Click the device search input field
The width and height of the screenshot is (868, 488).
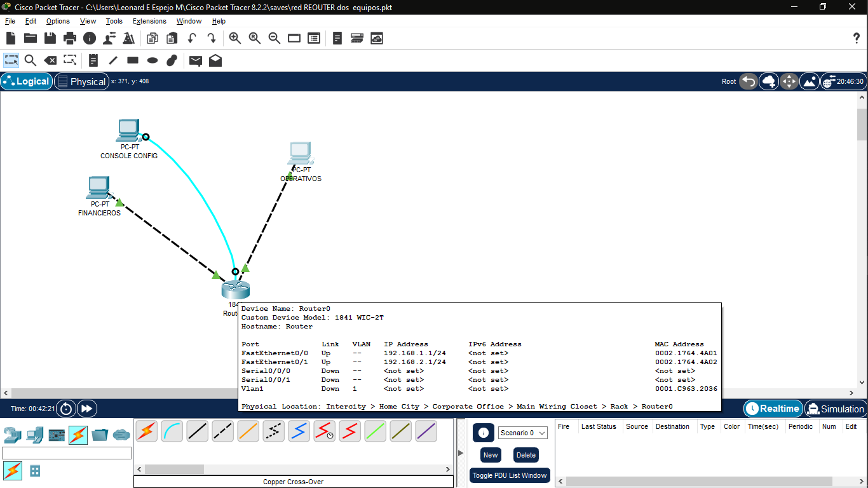[67, 453]
